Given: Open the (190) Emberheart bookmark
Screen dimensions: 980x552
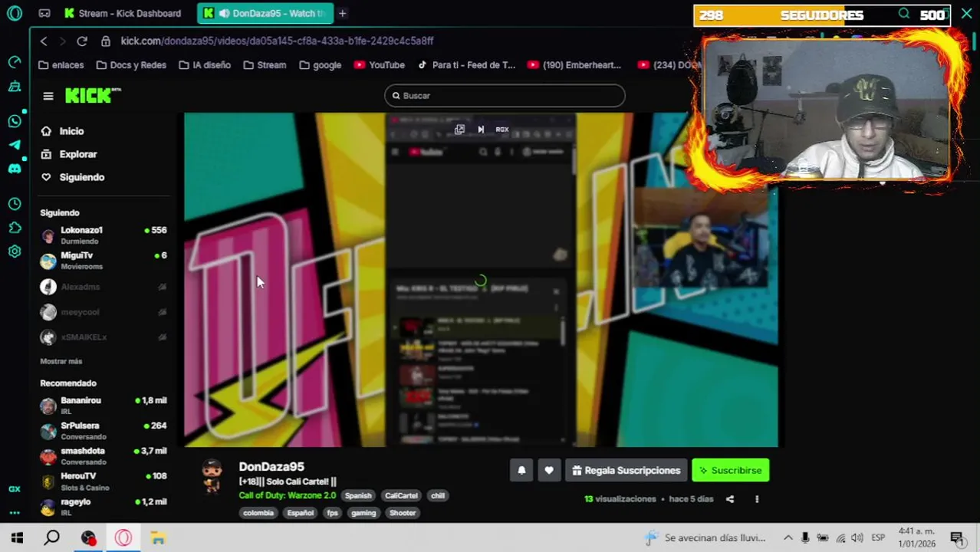Looking at the screenshot, I should [x=574, y=65].
